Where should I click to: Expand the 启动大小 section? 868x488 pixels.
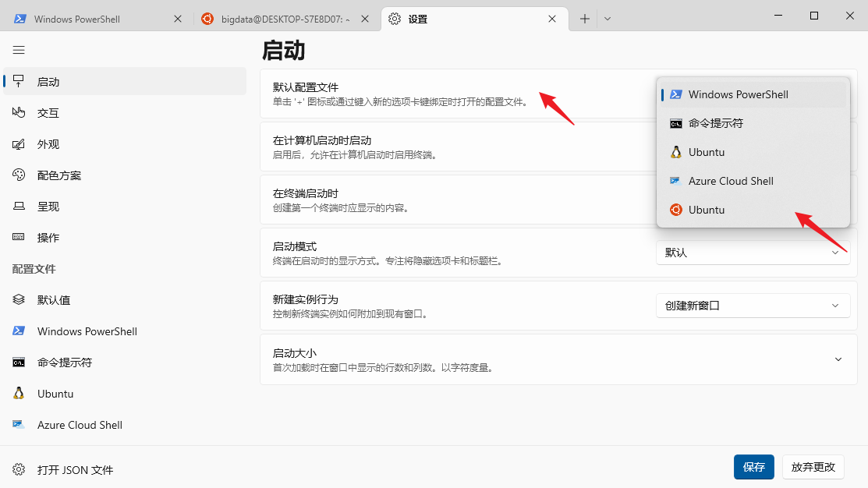pos(838,359)
